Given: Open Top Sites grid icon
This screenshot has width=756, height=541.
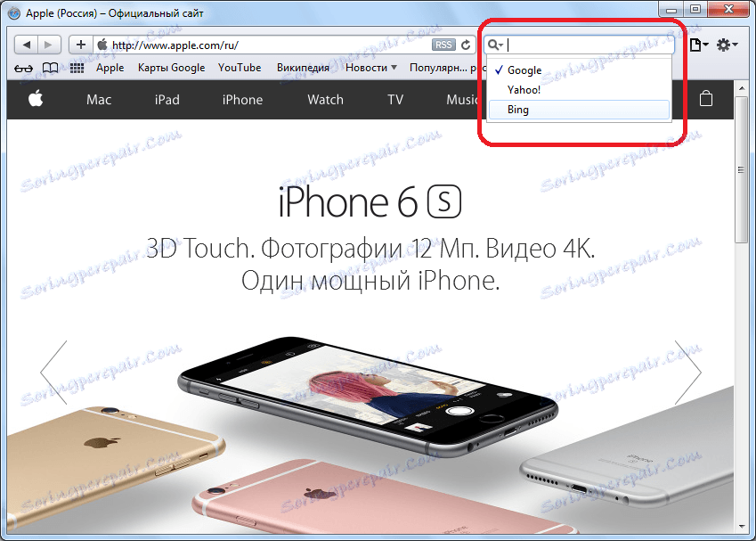Looking at the screenshot, I should [77, 68].
